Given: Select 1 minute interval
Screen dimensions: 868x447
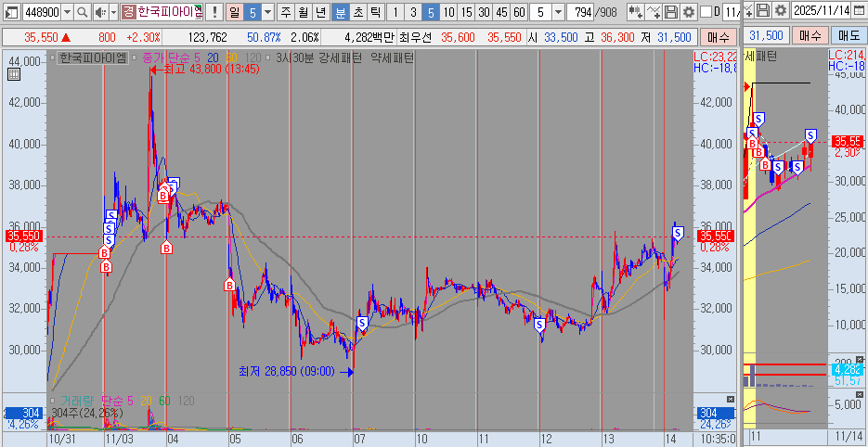Looking at the screenshot, I should pyautogui.click(x=395, y=12).
